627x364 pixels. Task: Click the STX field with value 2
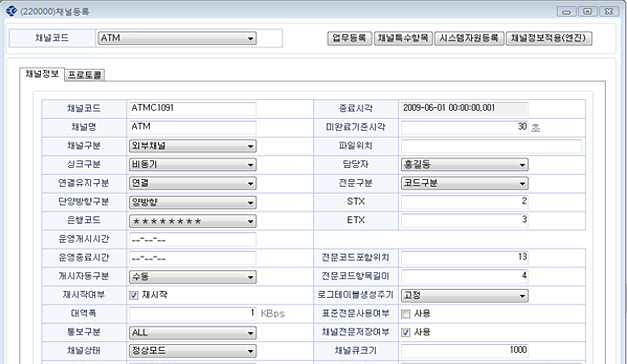pos(464,202)
